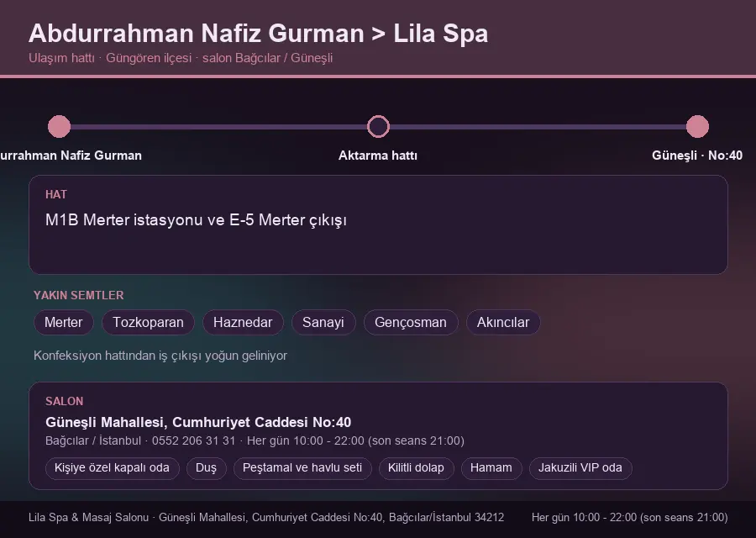Viewport: 756px width, 538px height.
Task: Select the Akıncılar neighborhood chip
Action: click(503, 322)
